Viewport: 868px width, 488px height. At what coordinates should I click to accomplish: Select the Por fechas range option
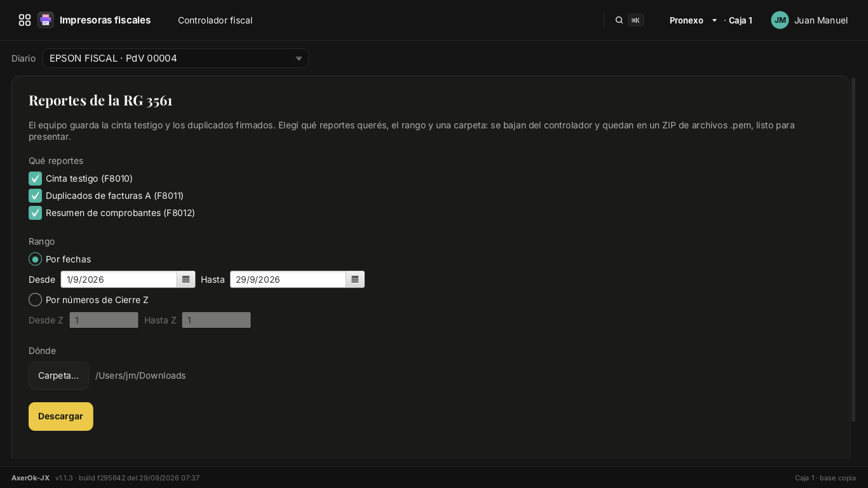click(36, 259)
